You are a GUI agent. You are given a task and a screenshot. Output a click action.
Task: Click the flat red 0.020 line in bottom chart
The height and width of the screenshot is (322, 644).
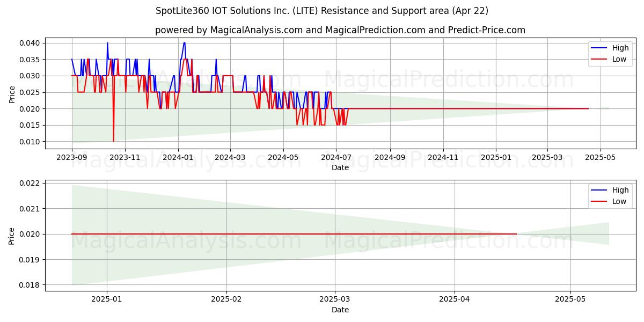[x=294, y=234]
